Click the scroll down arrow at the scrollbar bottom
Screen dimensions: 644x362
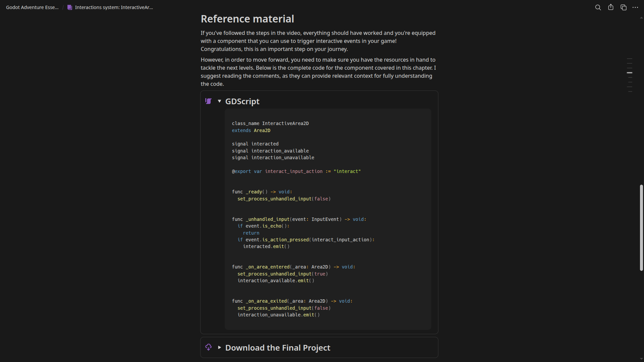click(x=641, y=359)
